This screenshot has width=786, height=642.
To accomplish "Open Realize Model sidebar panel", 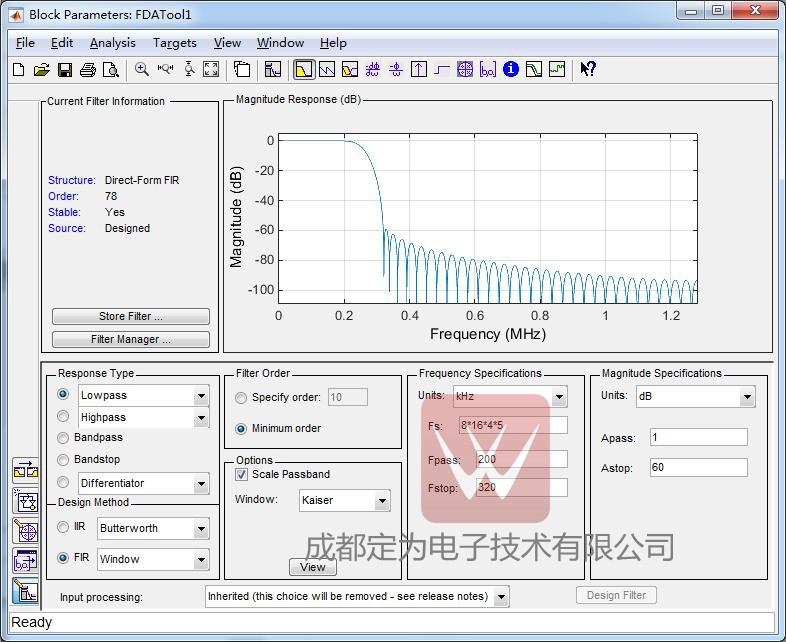I will (26, 500).
